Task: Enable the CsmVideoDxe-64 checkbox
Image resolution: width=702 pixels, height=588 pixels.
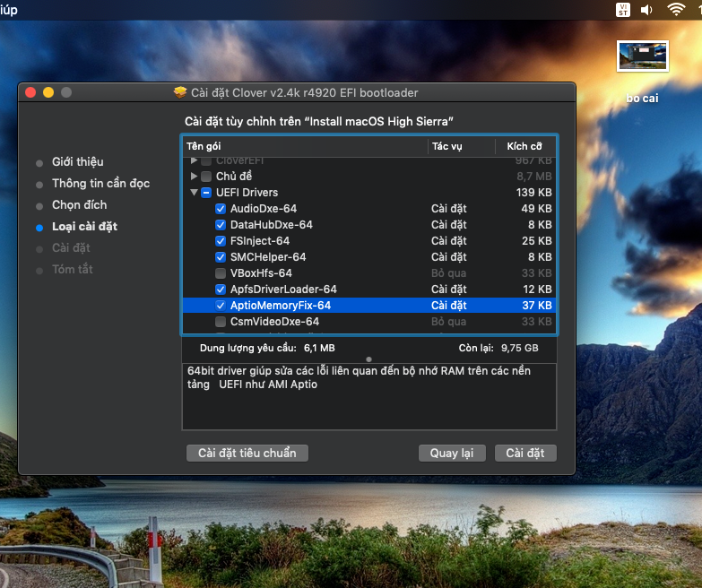Action: click(x=221, y=321)
